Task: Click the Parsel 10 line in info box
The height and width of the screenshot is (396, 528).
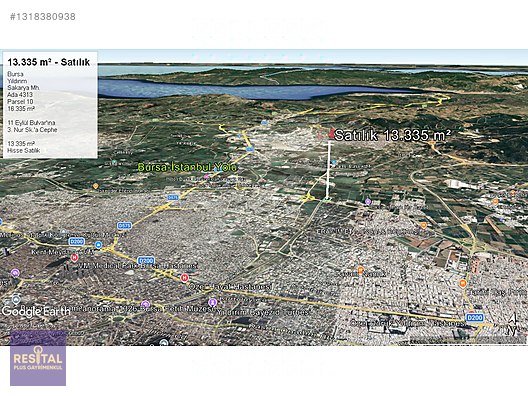Action: tap(20, 102)
